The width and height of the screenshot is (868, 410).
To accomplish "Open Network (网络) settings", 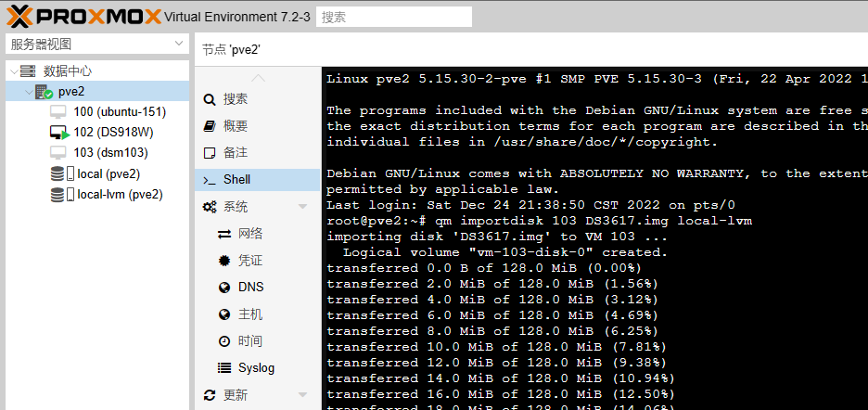I will coord(258,234).
